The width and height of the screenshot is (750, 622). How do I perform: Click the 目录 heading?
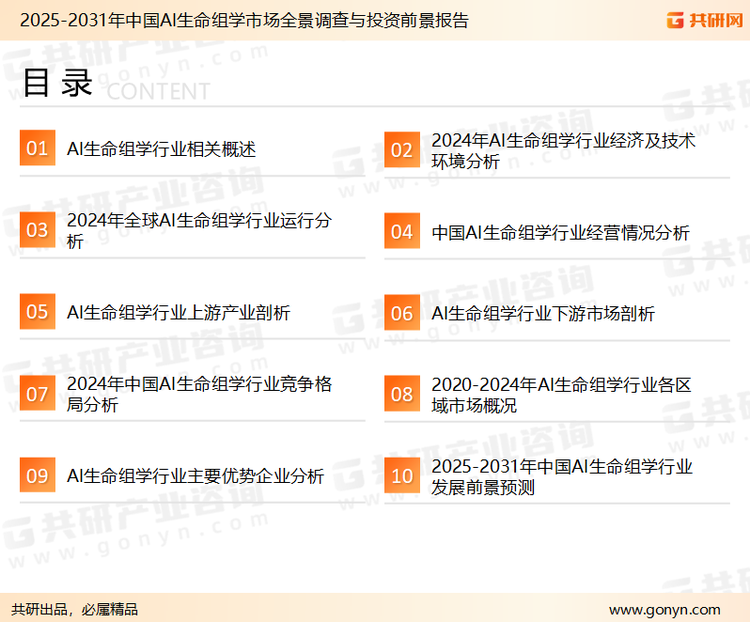tap(57, 83)
